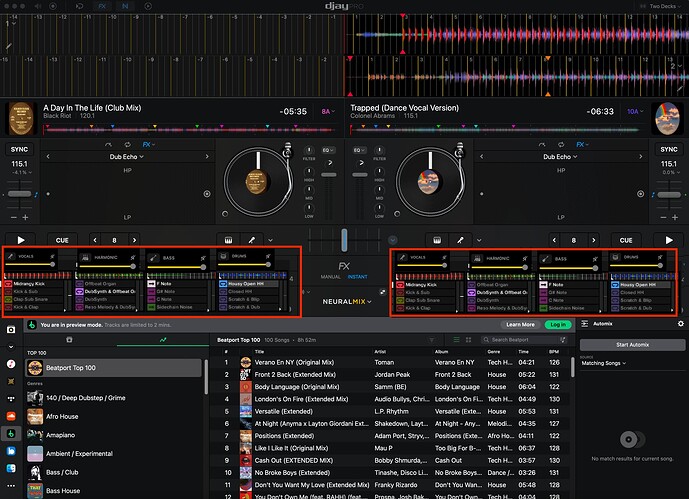The width and height of the screenshot is (689, 499).
Task: Toggle the FX panel button in the top toolbar
Action: click(x=102, y=6)
